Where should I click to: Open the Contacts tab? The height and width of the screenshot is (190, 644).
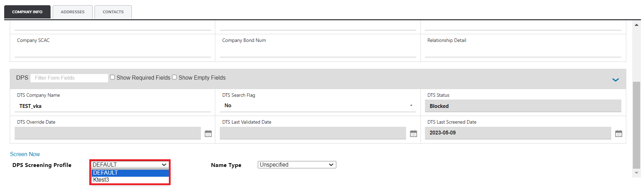coord(113,12)
